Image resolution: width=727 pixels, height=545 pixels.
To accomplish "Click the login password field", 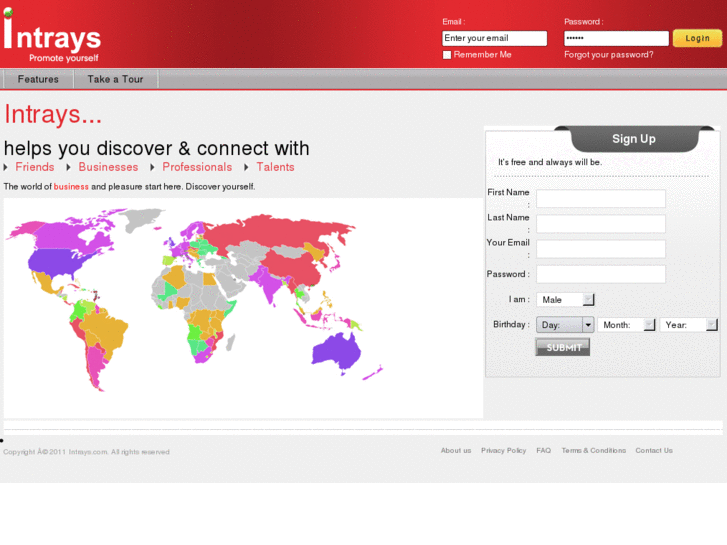I will 616,38.
